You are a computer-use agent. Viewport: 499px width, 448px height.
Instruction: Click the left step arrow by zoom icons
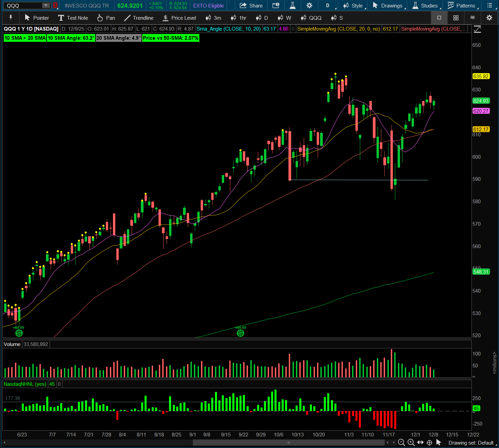[x=387, y=443]
